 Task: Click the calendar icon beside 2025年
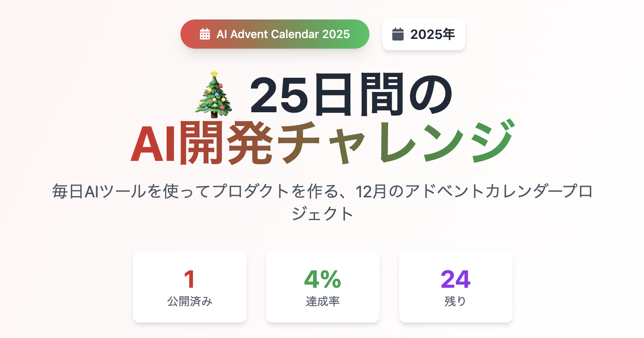pos(398,34)
